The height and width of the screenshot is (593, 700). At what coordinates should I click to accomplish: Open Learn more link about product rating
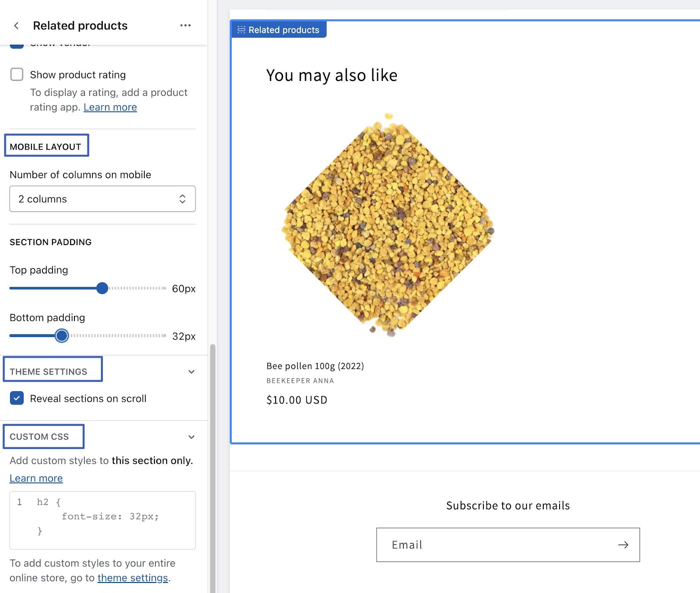click(110, 107)
